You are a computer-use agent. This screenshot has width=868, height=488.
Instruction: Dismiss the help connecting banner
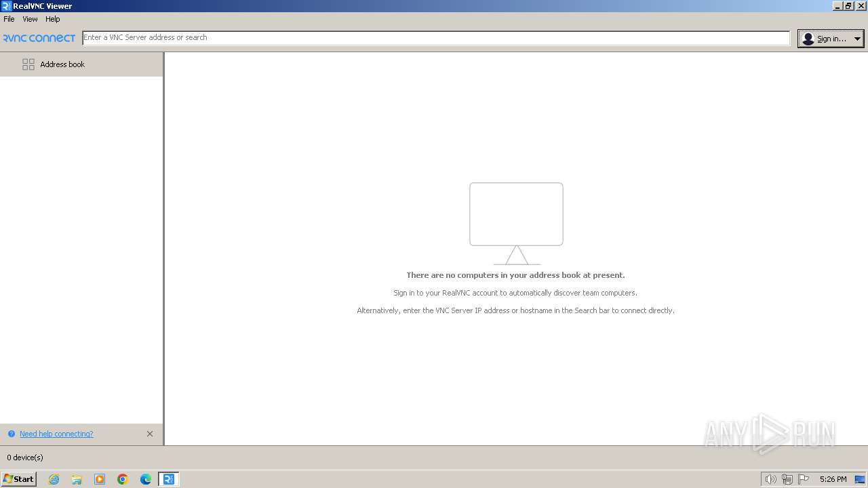tap(150, 434)
